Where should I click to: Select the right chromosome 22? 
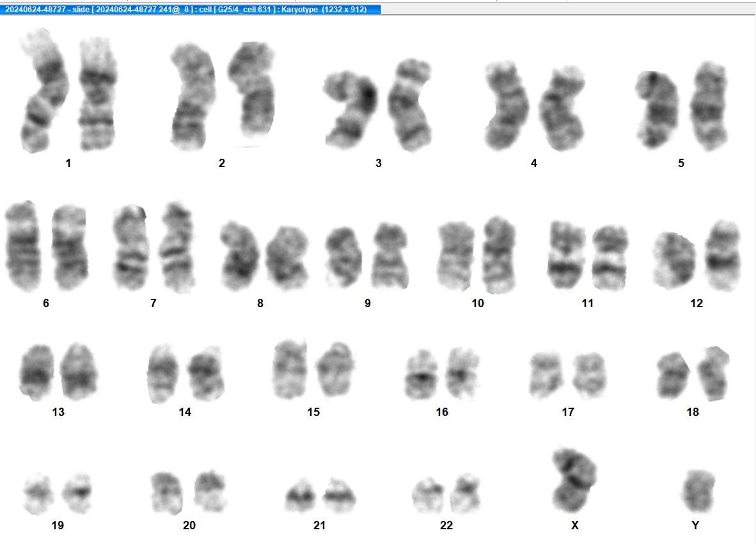click(466, 493)
